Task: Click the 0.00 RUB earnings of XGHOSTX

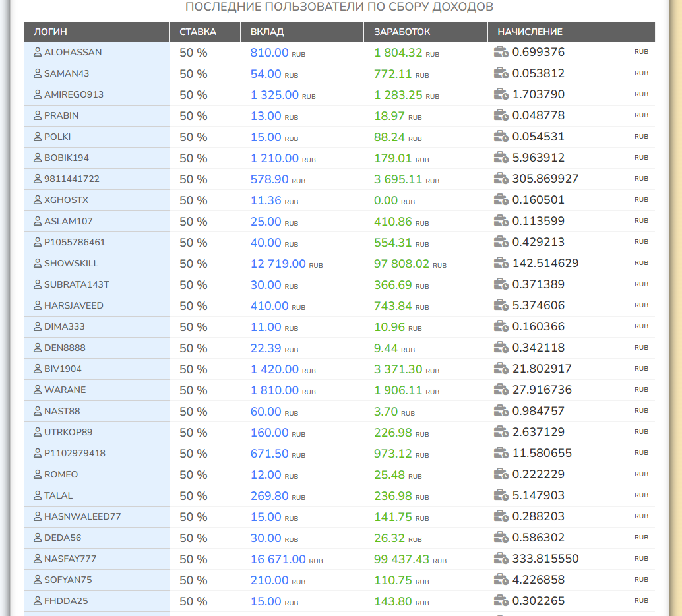Action: tap(394, 200)
